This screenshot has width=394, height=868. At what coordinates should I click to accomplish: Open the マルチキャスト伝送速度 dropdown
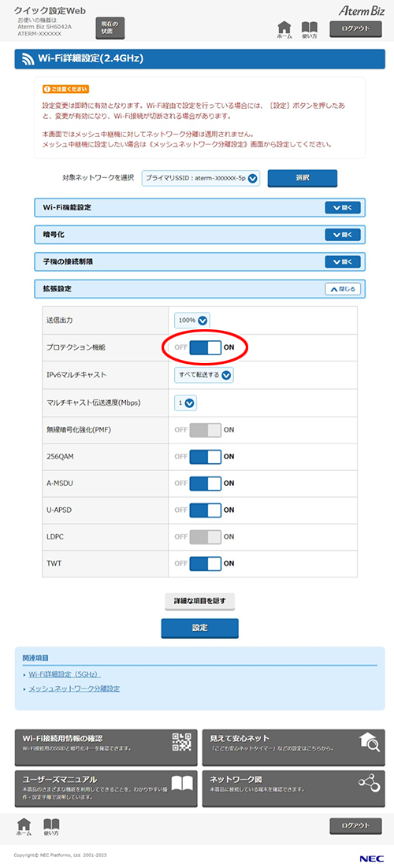click(185, 403)
